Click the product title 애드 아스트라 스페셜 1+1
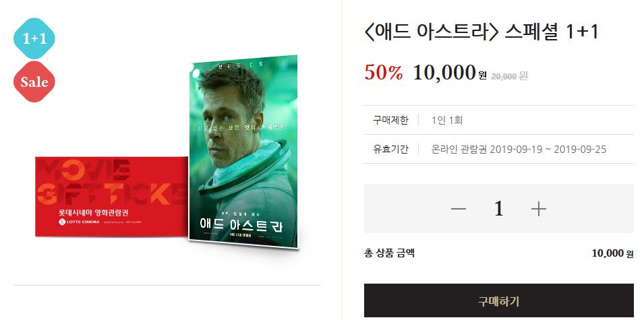Viewport: 644px width, 320px height. pyautogui.click(x=481, y=32)
